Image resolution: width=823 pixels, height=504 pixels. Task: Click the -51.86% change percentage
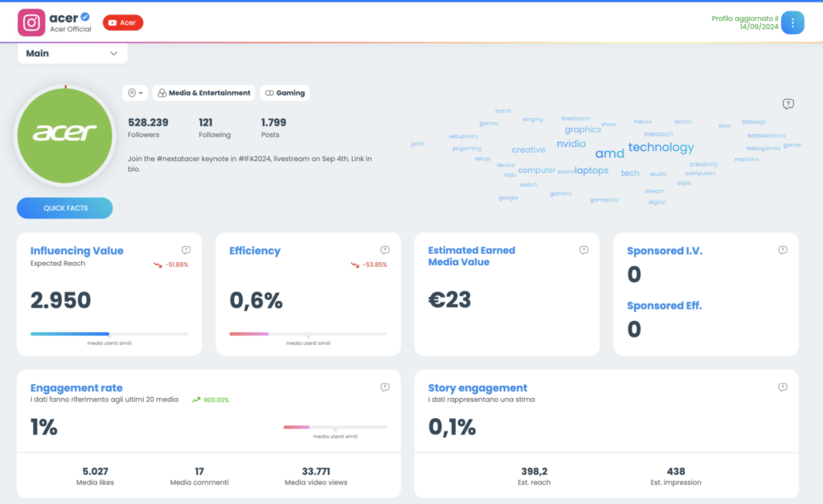point(176,264)
